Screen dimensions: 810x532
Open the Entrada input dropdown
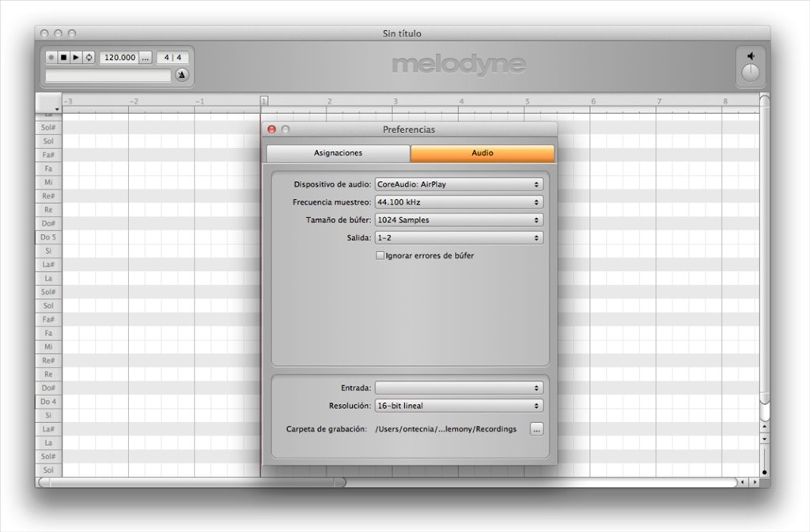point(459,388)
